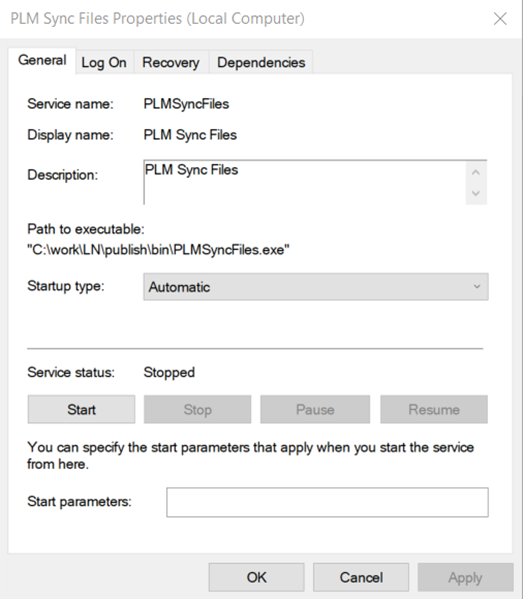Click the Apply button
Screen dimensions: 523x599
pyautogui.click(x=465, y=577)
